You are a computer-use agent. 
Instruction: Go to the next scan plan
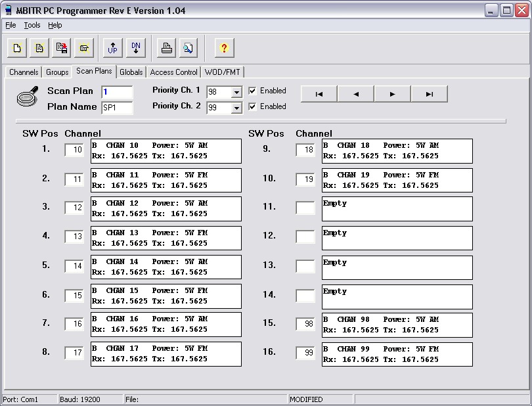(393, 94)
